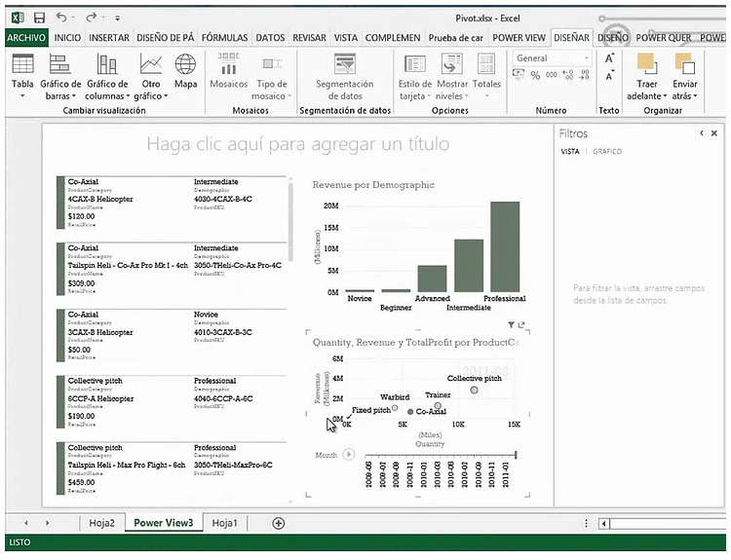Select VISTA in the Filtros pane

(x=570, y=151)
